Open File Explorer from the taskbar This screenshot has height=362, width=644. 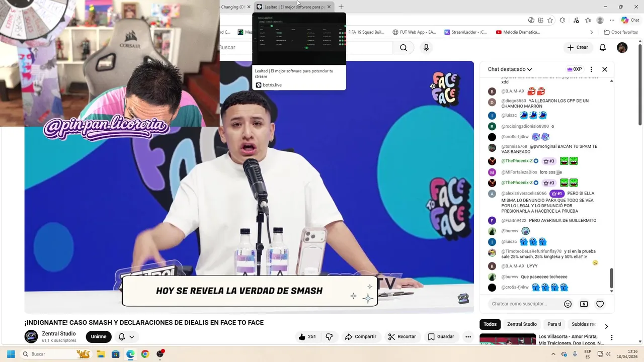pyautogui.click(x=101, y=354)
